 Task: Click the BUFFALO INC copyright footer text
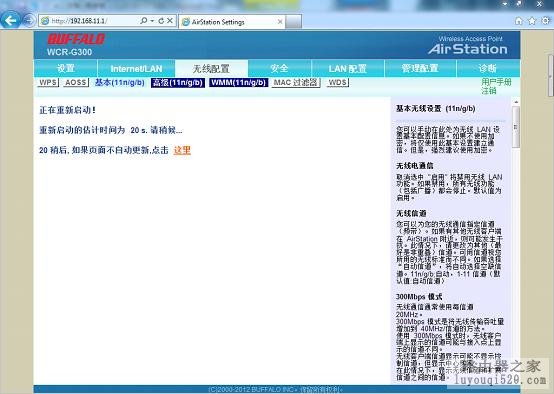pos(275,389)
